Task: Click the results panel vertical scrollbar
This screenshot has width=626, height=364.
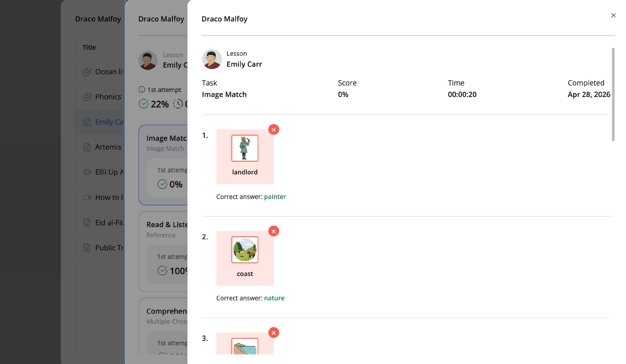Action: point(613,94)
